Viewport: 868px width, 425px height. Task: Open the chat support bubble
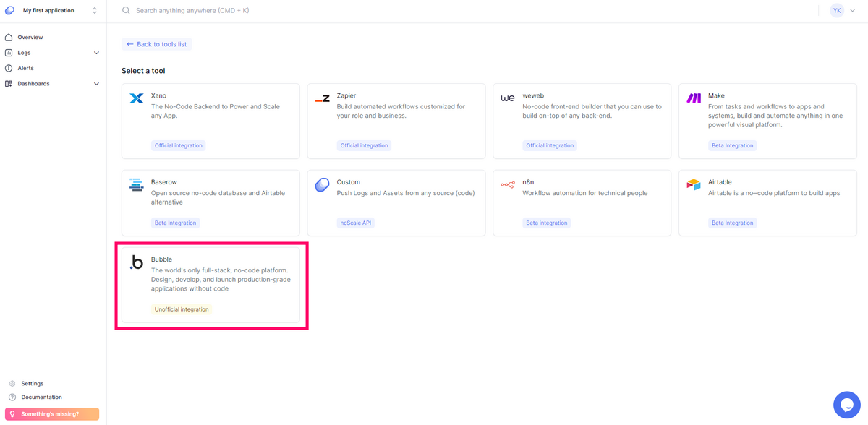coord(847,405)
